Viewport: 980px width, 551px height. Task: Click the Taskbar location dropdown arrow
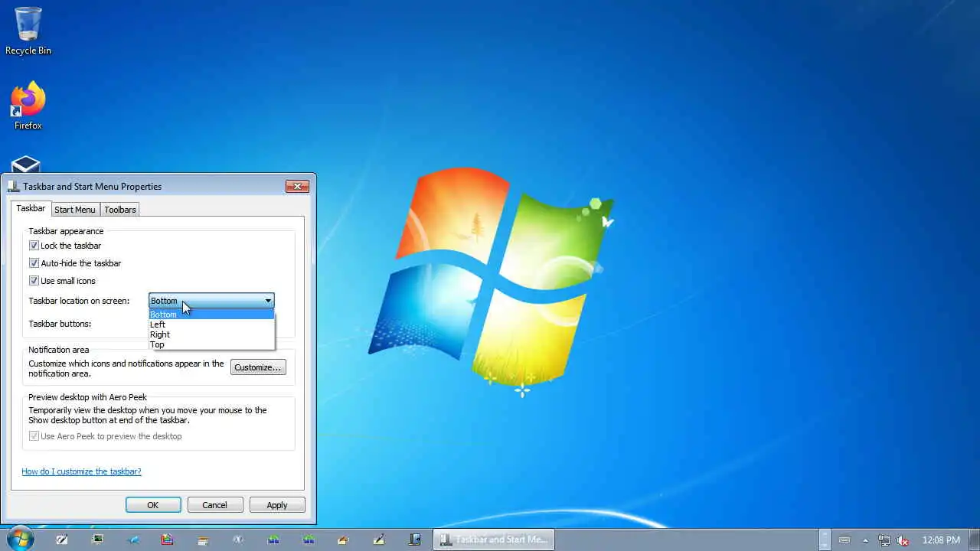click(267, 301)
